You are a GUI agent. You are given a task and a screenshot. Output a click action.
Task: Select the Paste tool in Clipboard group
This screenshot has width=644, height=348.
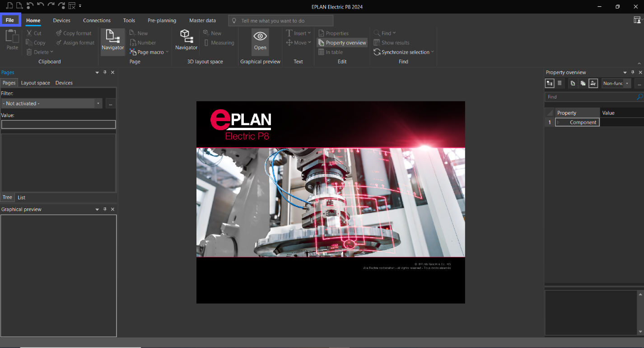tap(12, 41)
